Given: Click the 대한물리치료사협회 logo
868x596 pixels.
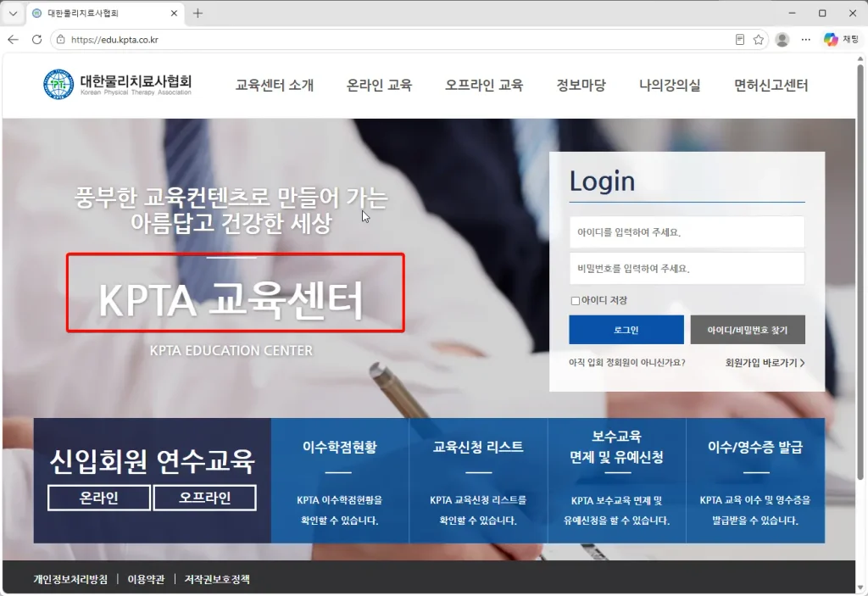Looking at the screenshot, I should tap(117, 85).
